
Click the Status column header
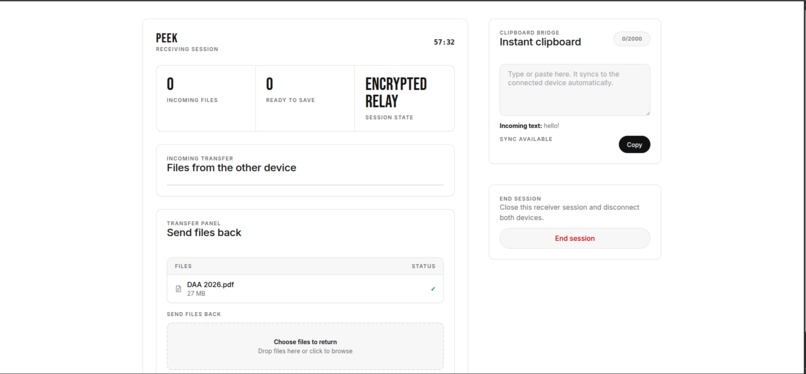[x=424, y=266]
